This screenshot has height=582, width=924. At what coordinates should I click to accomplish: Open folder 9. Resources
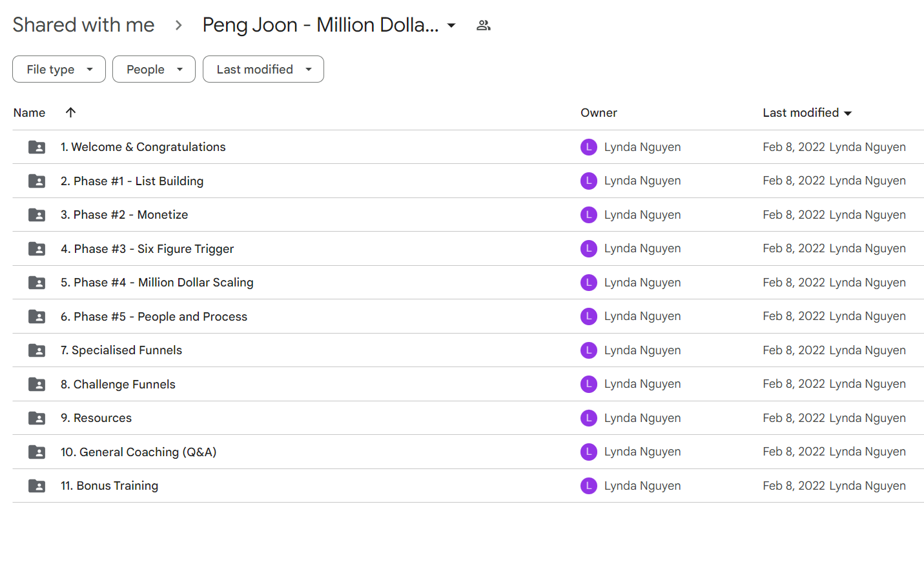pyautogui.click(x=96, y=418)
